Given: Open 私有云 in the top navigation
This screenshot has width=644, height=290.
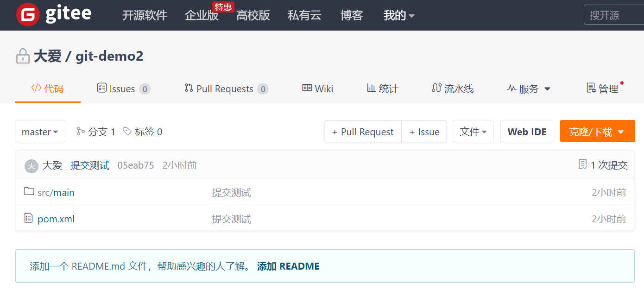Looking at the screenshot, I should [304, 15].
